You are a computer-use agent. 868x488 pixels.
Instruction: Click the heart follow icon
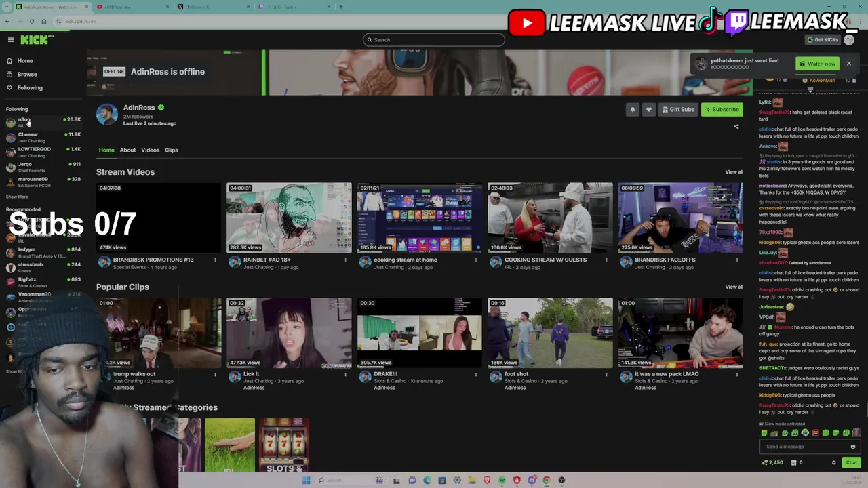pos(649,110)
